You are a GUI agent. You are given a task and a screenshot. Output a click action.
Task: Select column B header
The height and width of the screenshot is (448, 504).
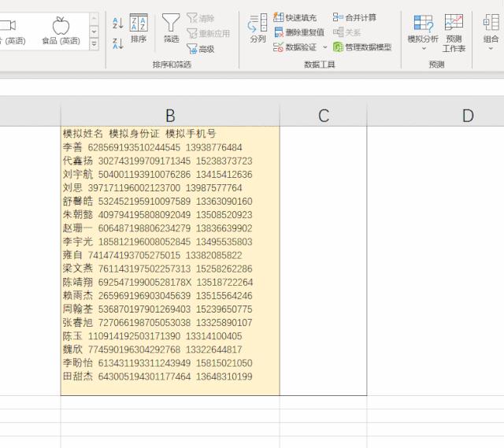click(x=170, y=116)
